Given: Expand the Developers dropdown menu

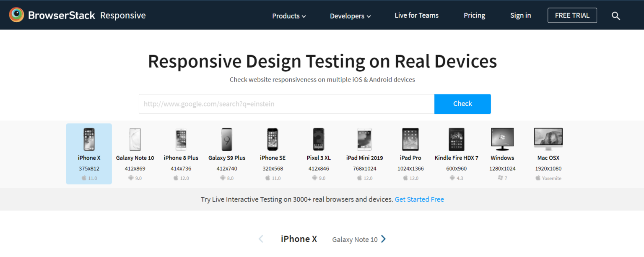Looking at the screenshot, I should (x=350, y=16).
